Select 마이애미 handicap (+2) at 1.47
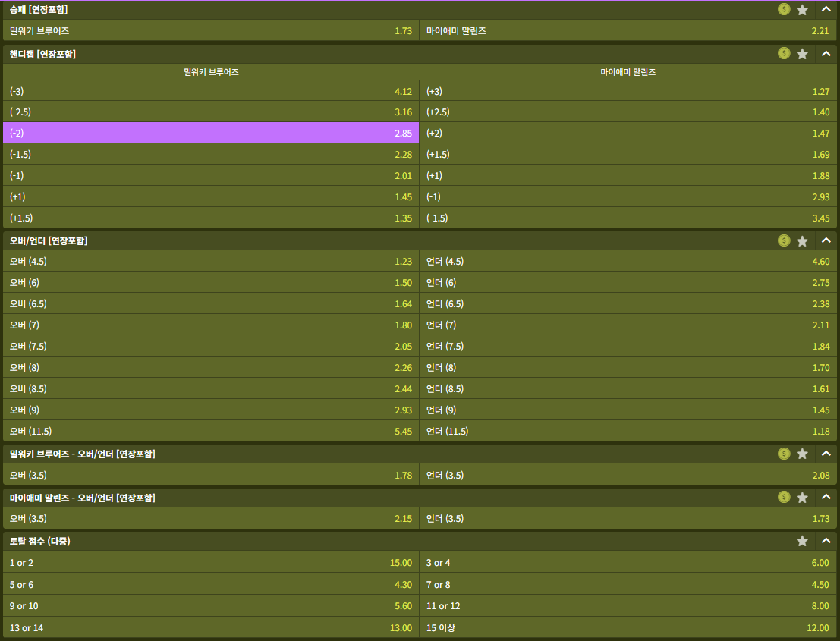Image resolution: width=840 pixels, height=641 pixels. point(628,133)
